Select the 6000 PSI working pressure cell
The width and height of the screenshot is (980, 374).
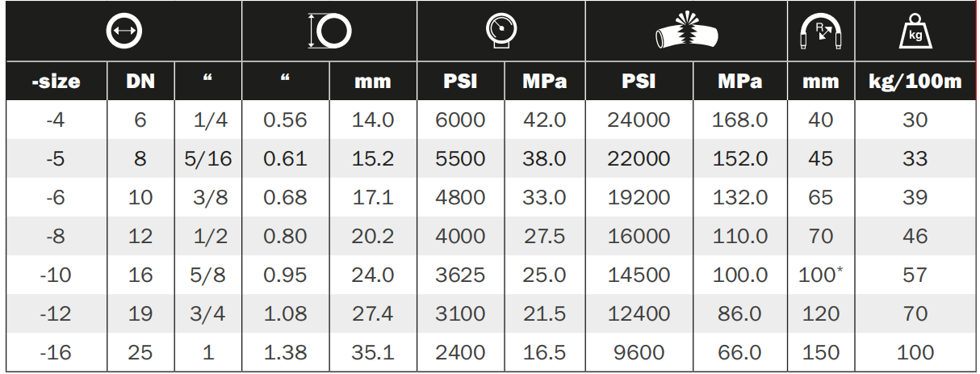click(460, 120)
